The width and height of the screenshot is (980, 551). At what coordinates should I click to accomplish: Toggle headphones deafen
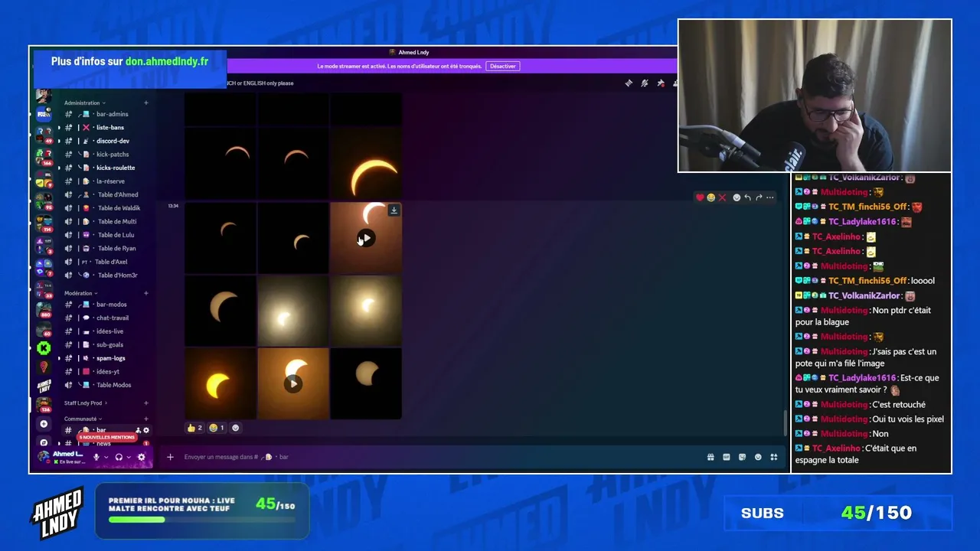point(119,457)
